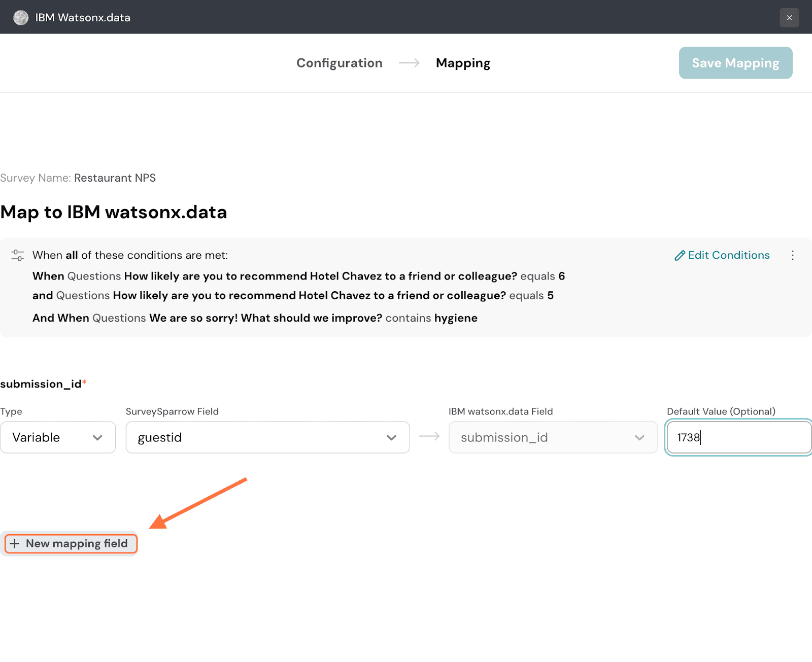Select the Mapping step label
Viewport: 812px width, 662px height.
[x=463, y=63]
